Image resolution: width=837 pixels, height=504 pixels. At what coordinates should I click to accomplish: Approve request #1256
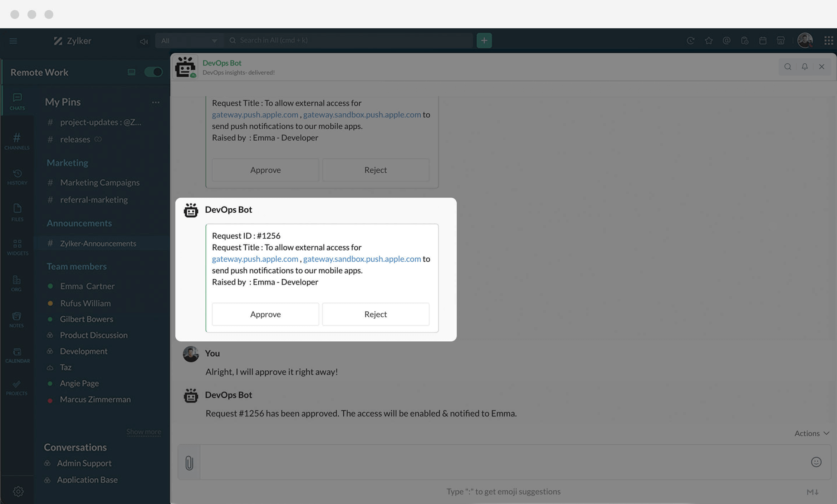click(265, 314)
